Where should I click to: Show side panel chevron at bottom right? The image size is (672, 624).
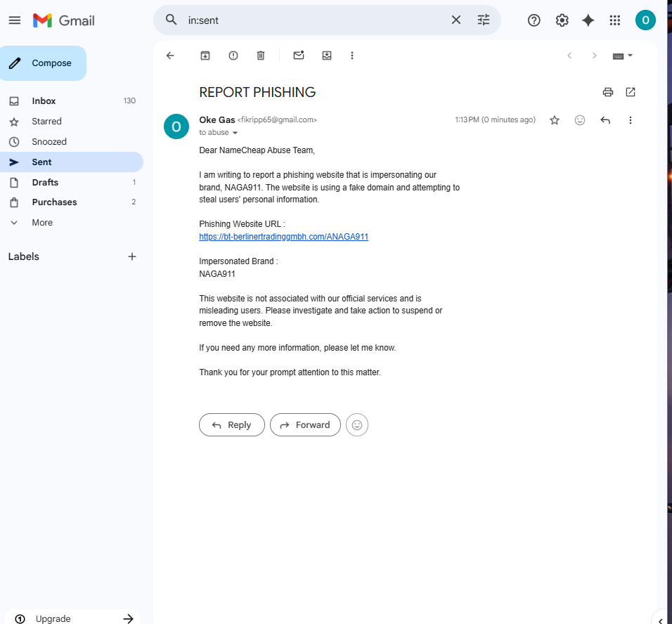[x=661, y=620]
